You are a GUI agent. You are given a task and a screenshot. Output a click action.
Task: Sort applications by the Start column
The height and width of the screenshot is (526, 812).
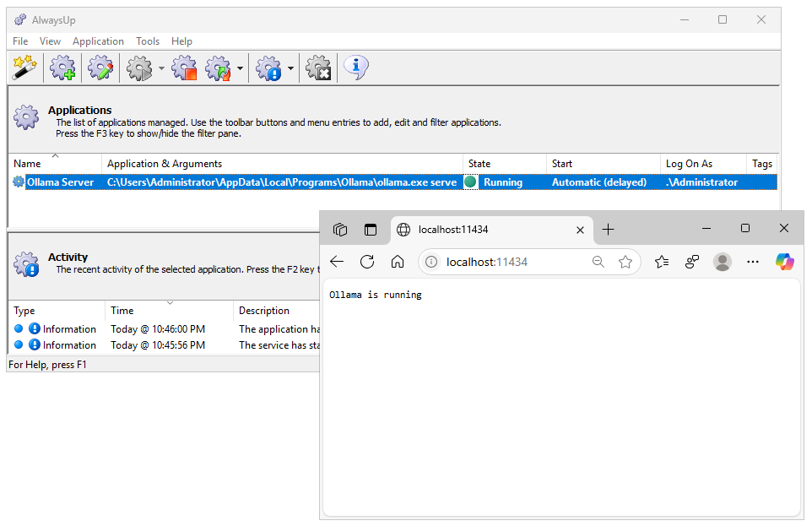(x=604, y=164)
